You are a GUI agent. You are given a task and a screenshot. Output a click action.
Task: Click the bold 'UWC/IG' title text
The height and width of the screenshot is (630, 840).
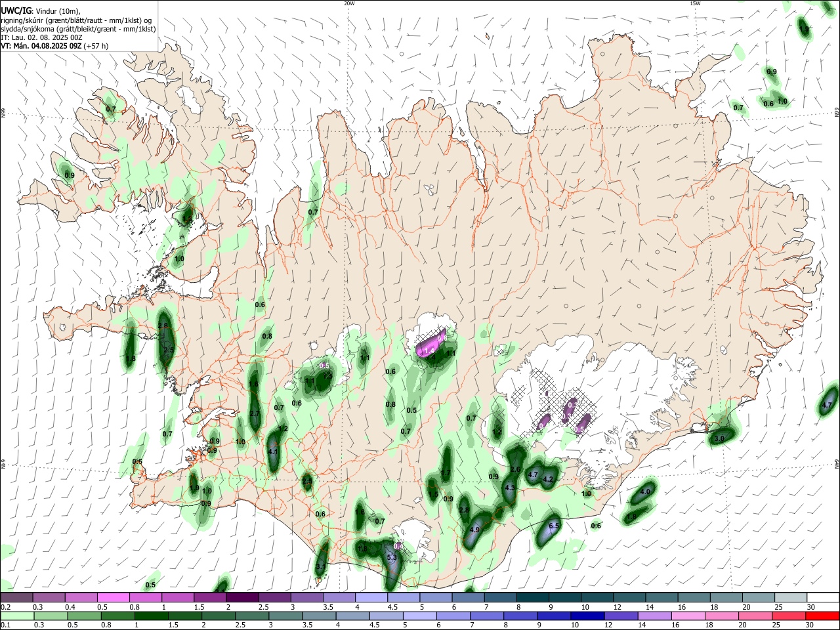coord(16,11)
